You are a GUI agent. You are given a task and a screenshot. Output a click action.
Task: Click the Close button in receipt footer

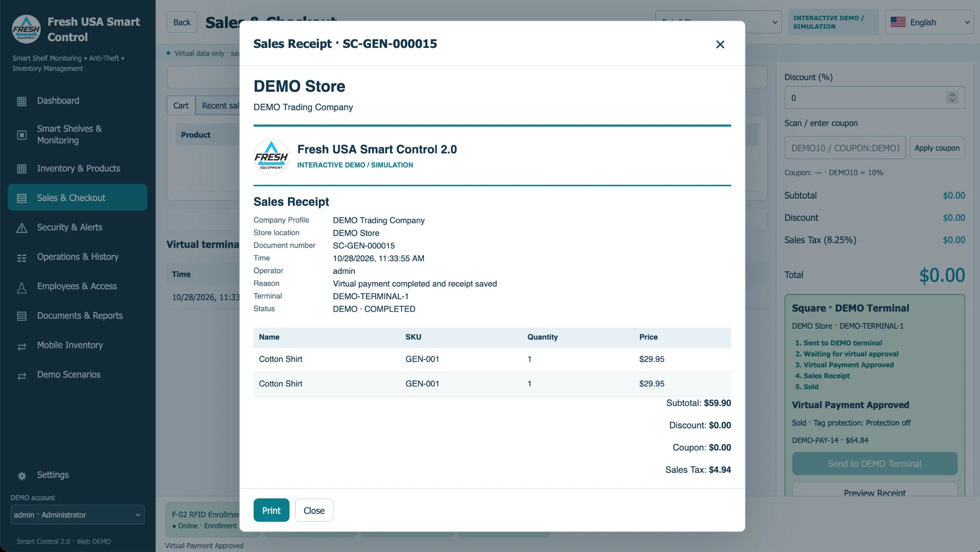(314, 510)
